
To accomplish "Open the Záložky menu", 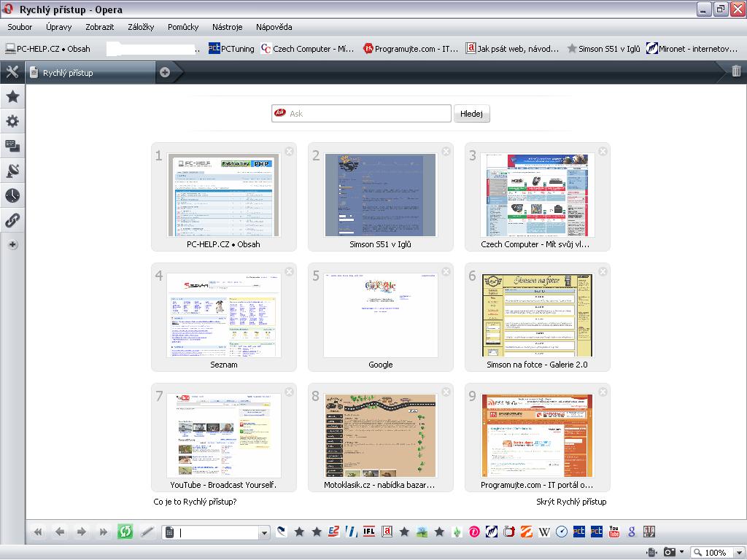I will tap(141, 27).
